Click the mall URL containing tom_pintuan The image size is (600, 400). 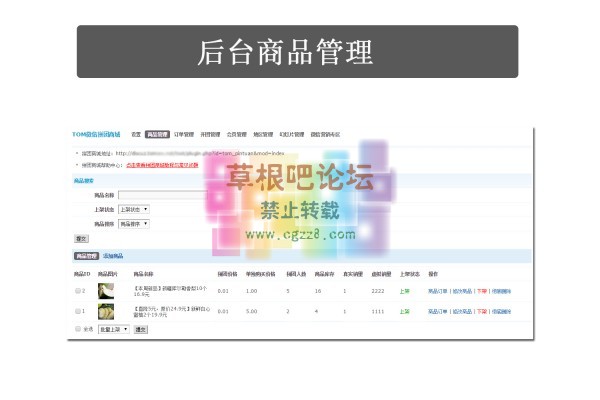200,153
